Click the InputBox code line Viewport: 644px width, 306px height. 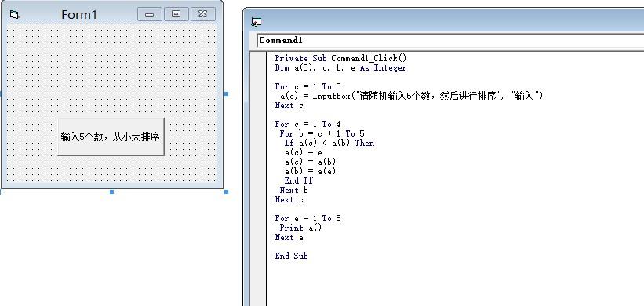(x=412, y=96)
